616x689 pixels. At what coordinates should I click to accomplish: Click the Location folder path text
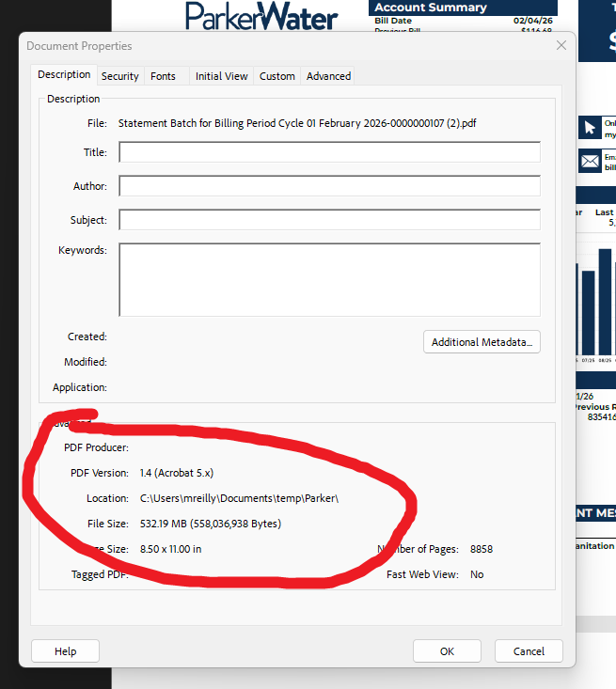[238, 498]
